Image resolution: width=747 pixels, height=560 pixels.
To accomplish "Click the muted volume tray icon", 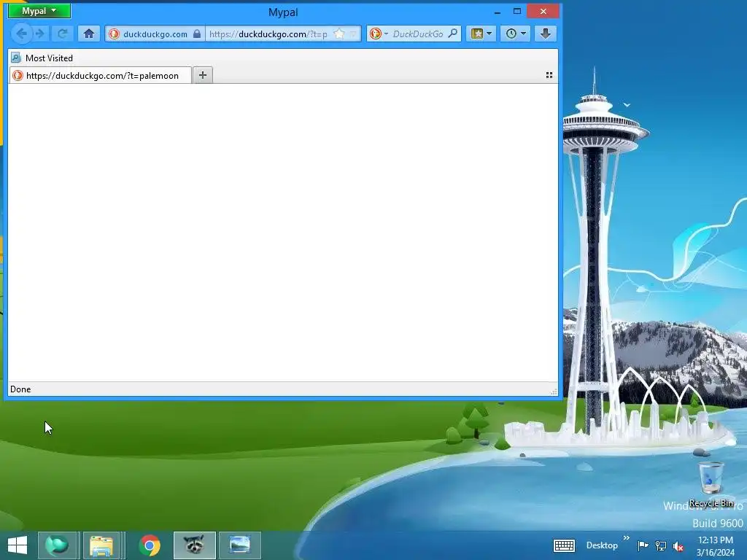I will point(678,546).
